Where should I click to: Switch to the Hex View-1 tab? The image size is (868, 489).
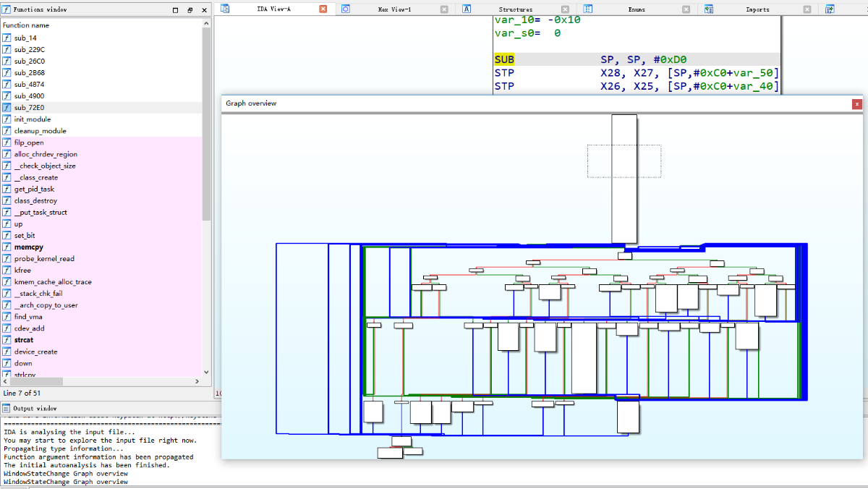(395, 9)
